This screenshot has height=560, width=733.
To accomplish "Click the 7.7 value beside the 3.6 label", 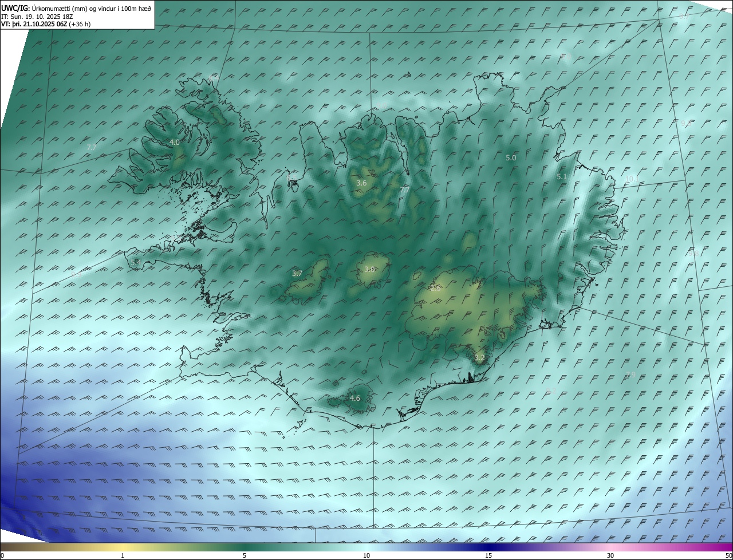I will pos(404,190).
